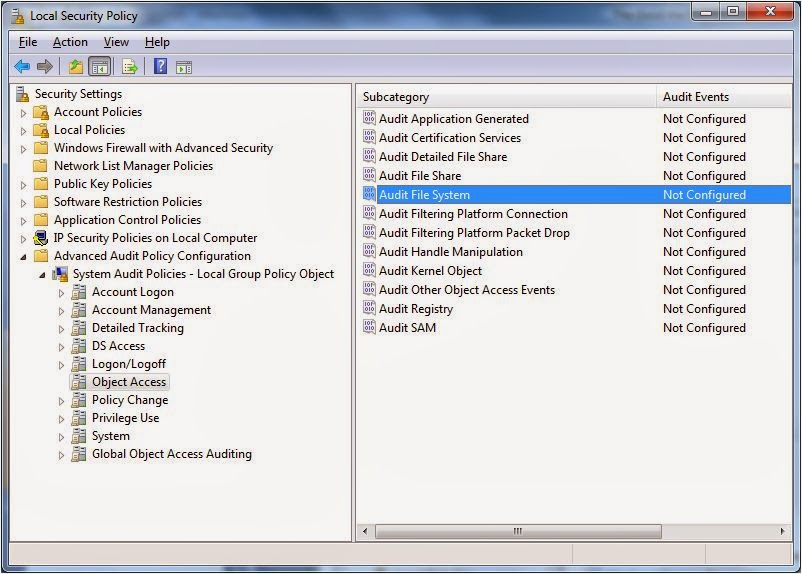Click the Account Logon category icon
The width and height of the screenshot is (802, 574).
coord(78,292)
